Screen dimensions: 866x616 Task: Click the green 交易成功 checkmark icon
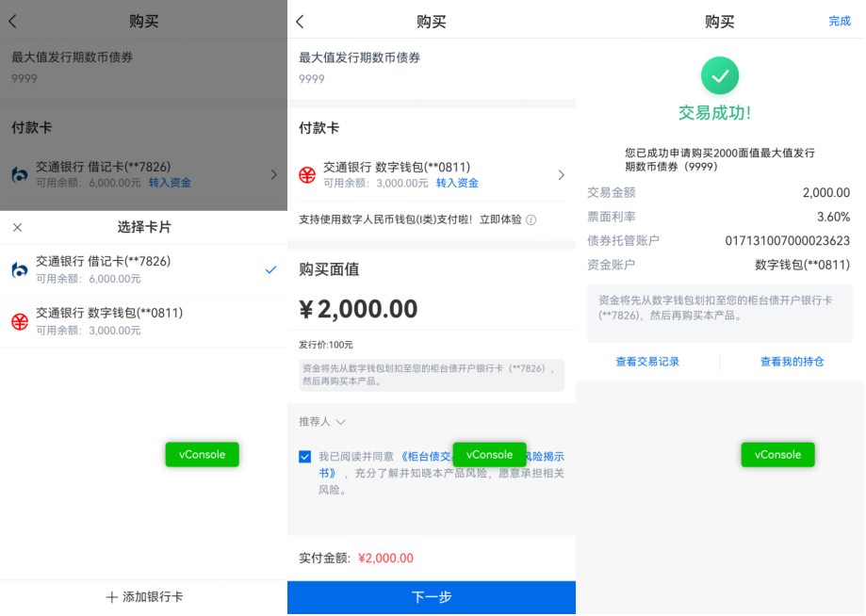[719, 75]
